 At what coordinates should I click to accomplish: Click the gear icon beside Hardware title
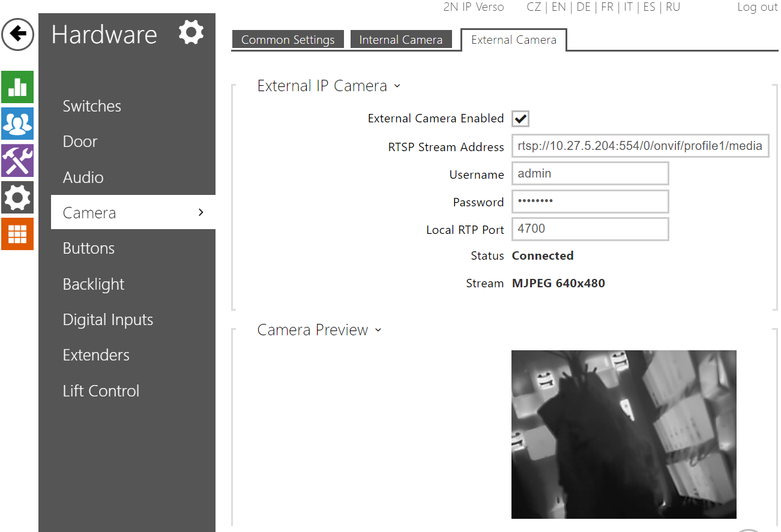tap(191, 32)
